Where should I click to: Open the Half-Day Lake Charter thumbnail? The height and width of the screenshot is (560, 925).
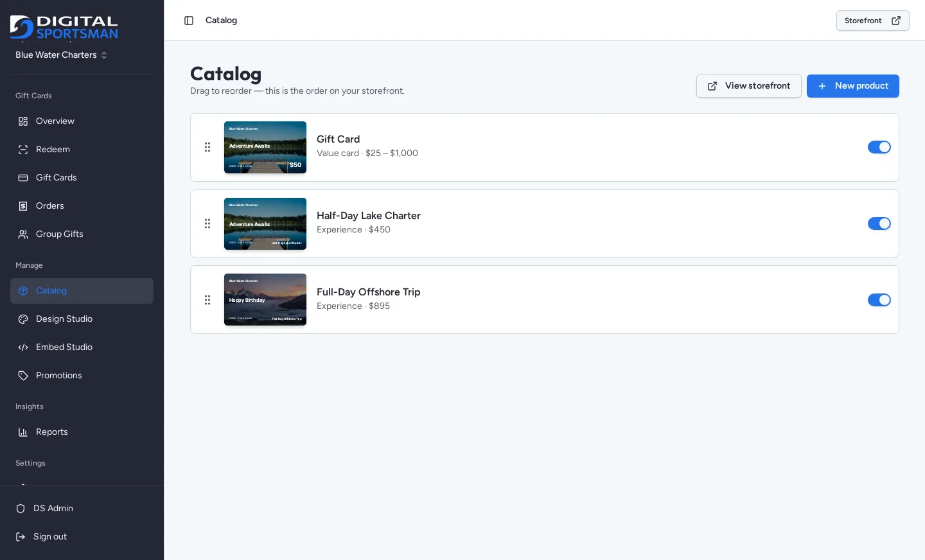point(265,223)
